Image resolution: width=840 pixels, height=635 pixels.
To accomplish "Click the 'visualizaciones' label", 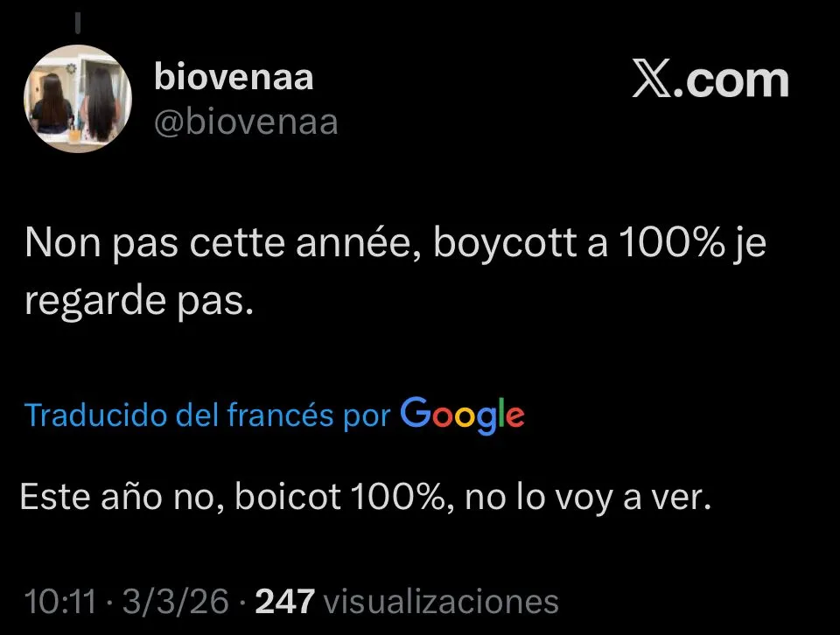I will pyautogui.click(x=441, y=601).
